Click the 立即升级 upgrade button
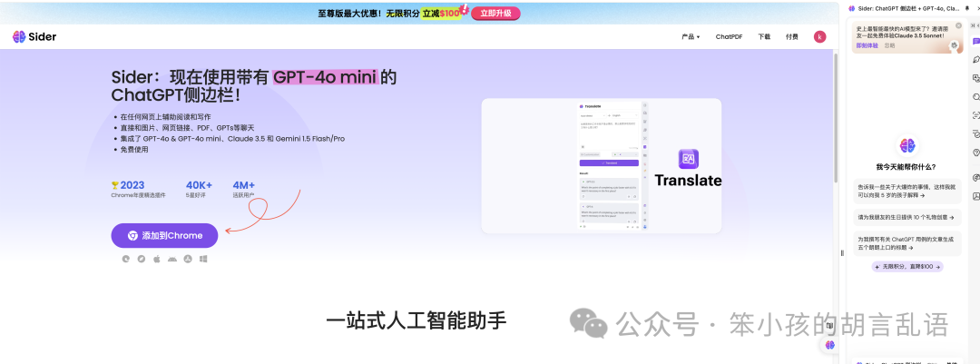 coord(495,13)
